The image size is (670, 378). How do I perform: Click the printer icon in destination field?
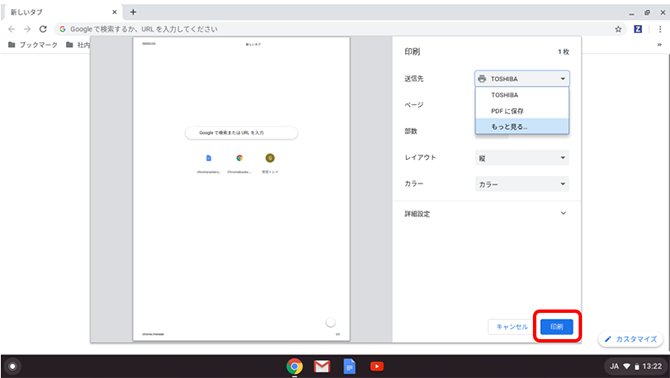(482, 79)
